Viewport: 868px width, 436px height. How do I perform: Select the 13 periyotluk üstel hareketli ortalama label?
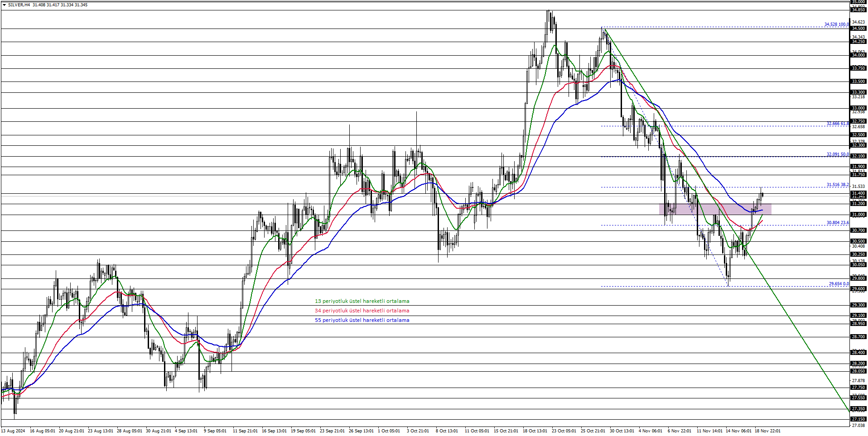coord(362,301)
